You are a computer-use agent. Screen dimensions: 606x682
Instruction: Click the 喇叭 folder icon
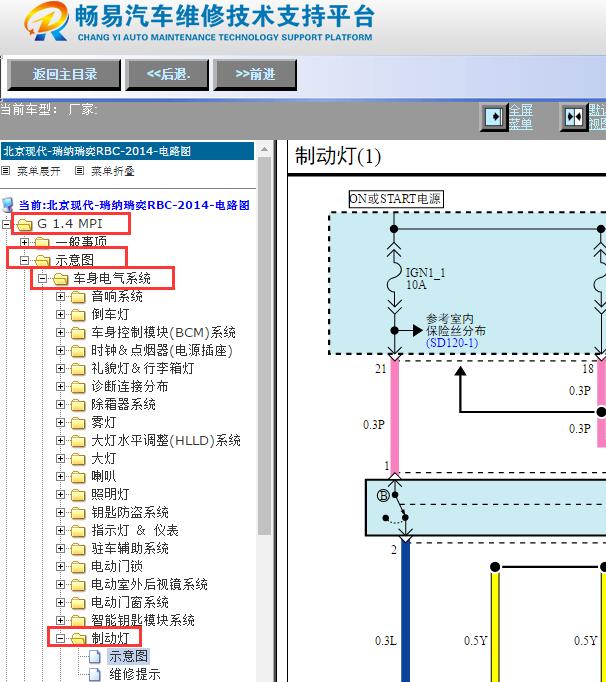pyautogui.click(x=78, y=477)
